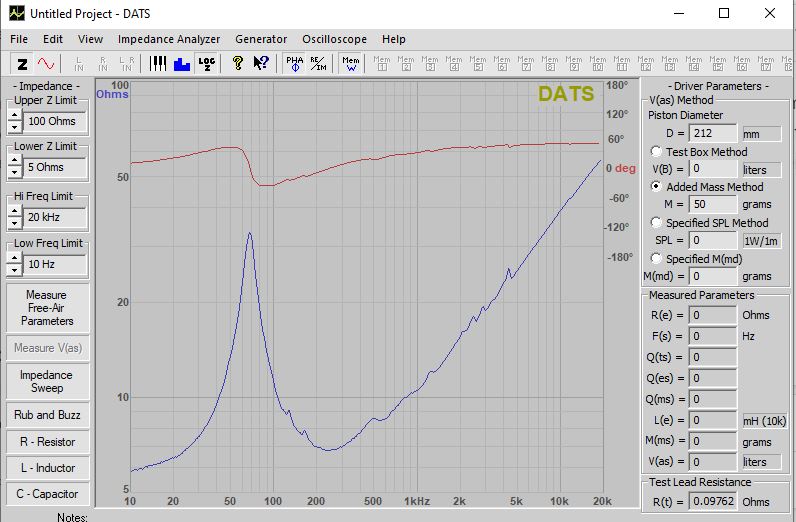Raise the Low Freq Limit with up arrow
Viewport: 796px width, 522px height.
(15, 258)
